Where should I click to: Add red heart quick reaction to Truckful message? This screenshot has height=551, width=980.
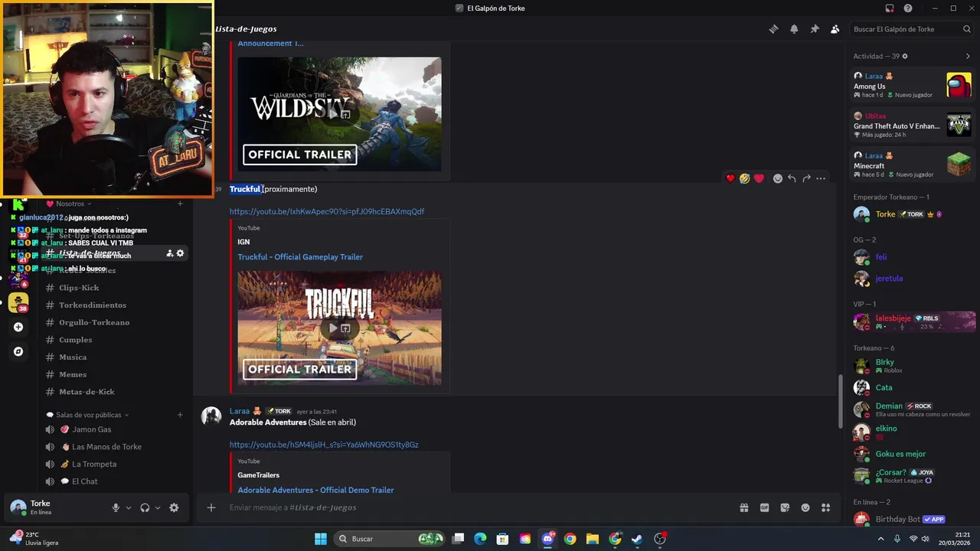pyautogui.click(x=730, y=178)
